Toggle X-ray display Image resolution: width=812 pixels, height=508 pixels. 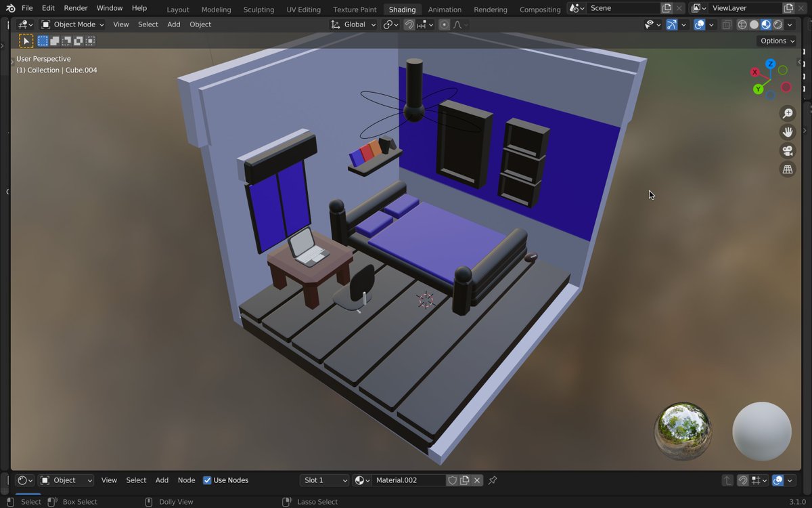tap(727, 24)
